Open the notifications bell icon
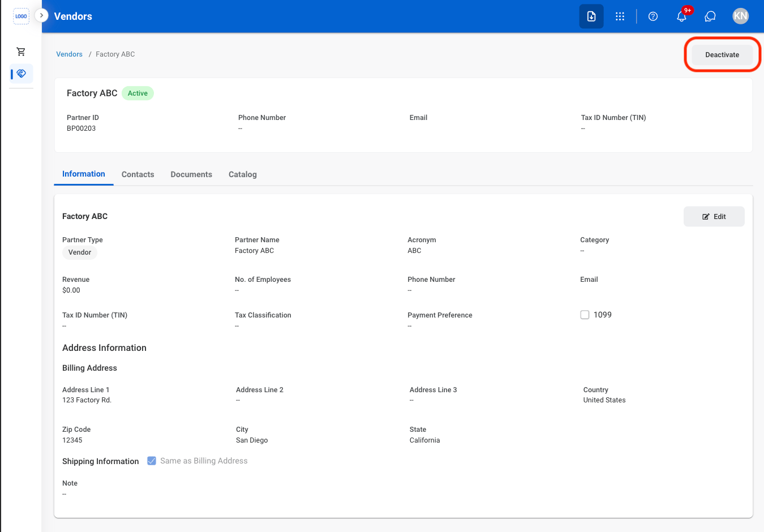 (682, 16)
